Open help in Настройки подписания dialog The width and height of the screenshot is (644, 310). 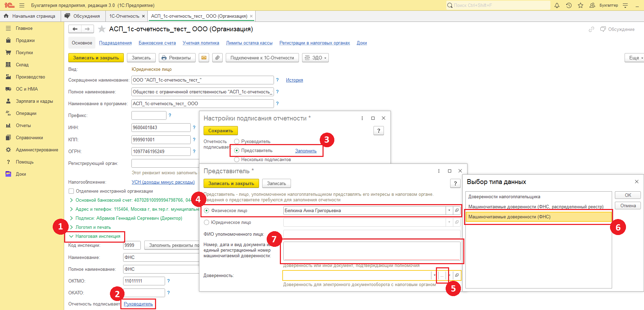(x=379, y=131)
